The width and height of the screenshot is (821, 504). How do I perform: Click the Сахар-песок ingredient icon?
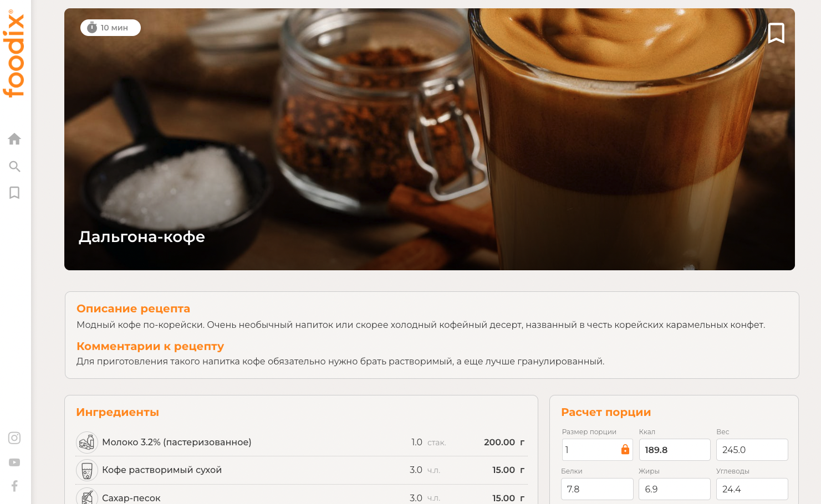point(87,497)
